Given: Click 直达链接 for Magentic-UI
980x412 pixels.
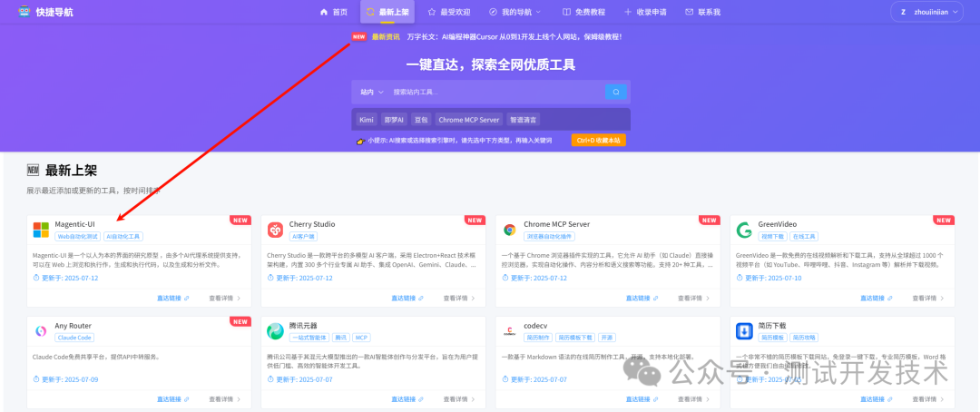Looking at the screenshot, I should [x=173, y=299].
